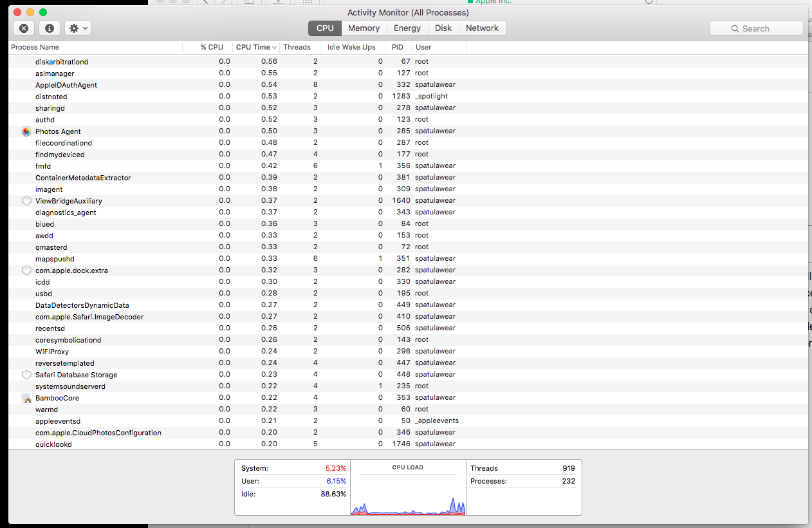Click the _appleevents user cell
The height and width of the screenshot is (528, 812).
[437, 421]
